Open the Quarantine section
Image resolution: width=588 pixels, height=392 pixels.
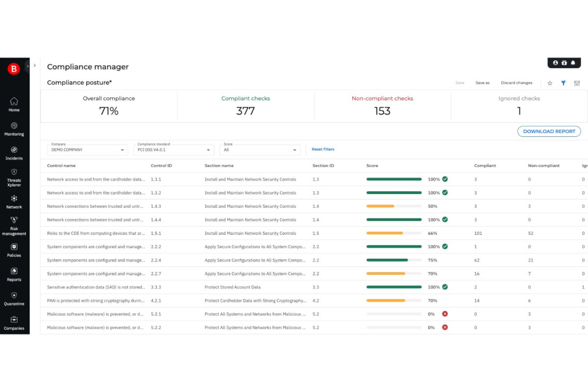[x=14, y=298]
